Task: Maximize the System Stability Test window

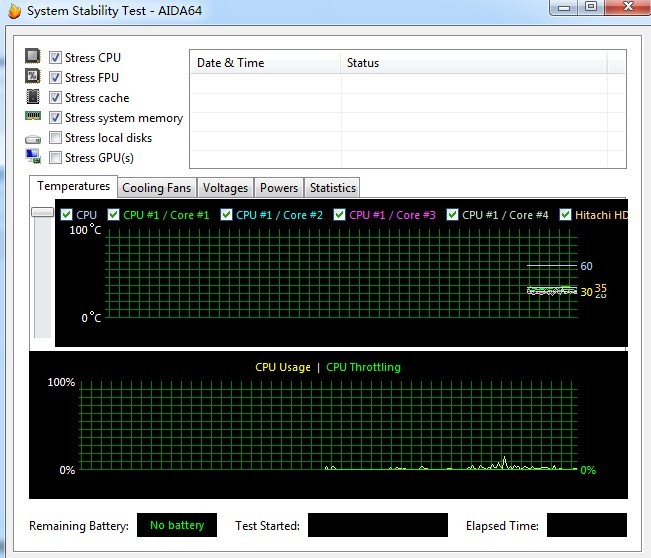Action: tap(591, 7)
